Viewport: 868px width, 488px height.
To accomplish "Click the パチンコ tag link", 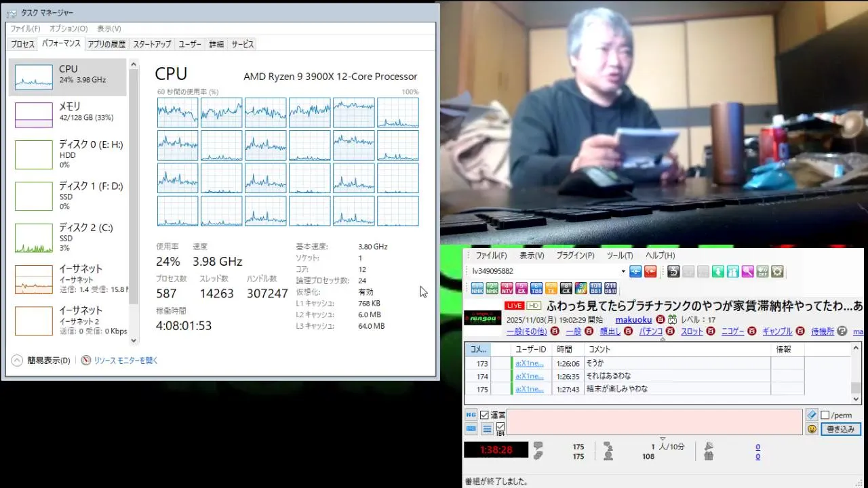I will [651, 331].
